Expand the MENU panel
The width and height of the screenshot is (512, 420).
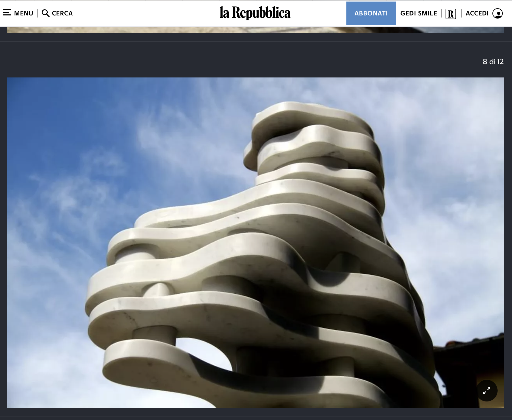click(x=18, y=13)
